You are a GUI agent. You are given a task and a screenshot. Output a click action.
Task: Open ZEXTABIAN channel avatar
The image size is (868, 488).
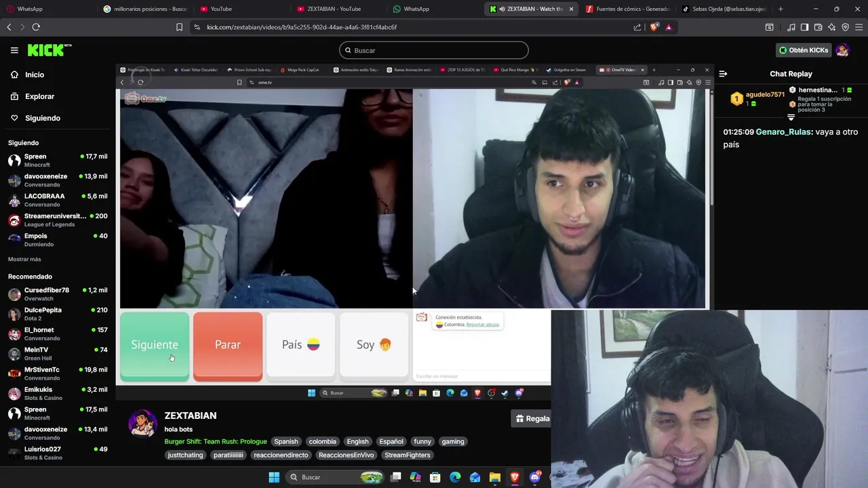(142, 424)
